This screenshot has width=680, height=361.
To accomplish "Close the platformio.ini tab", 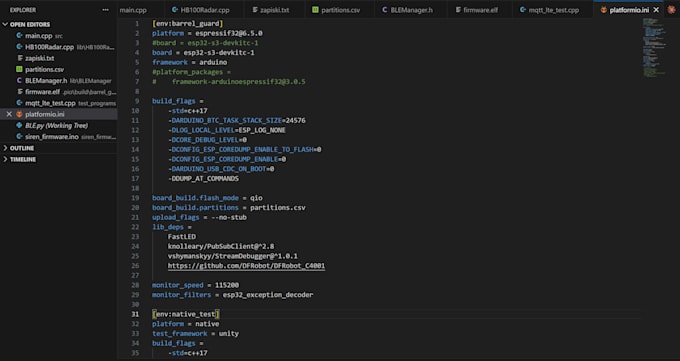I will coord(656,10).
